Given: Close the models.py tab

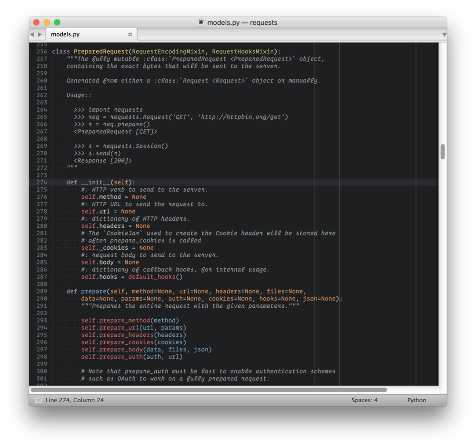Looking at the screenshot, I should (130, 34).
